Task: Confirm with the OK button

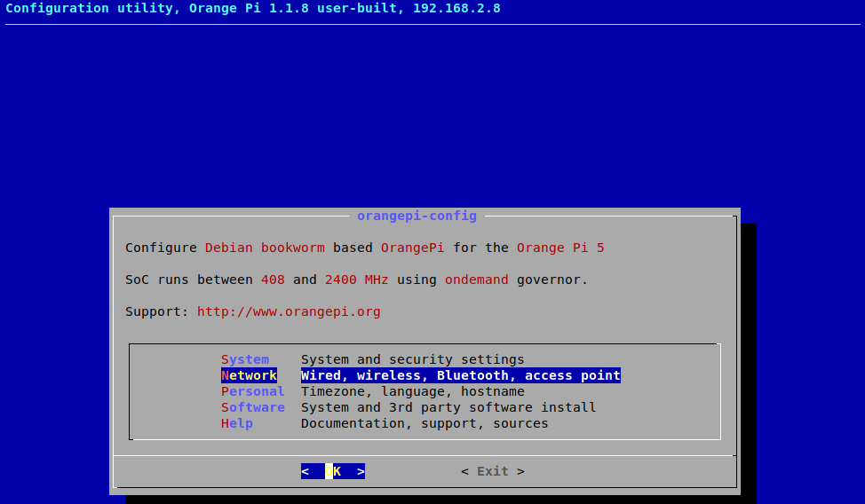Action: [x=333, y=471]
